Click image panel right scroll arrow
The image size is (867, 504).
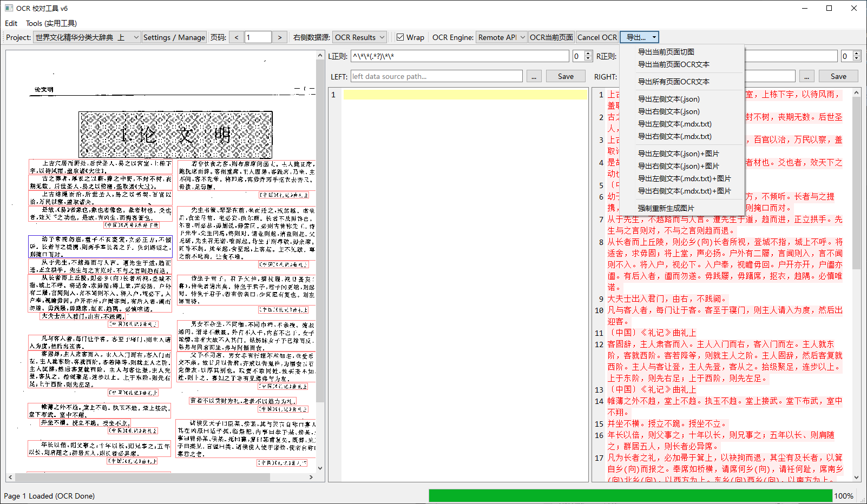(311, 477)
